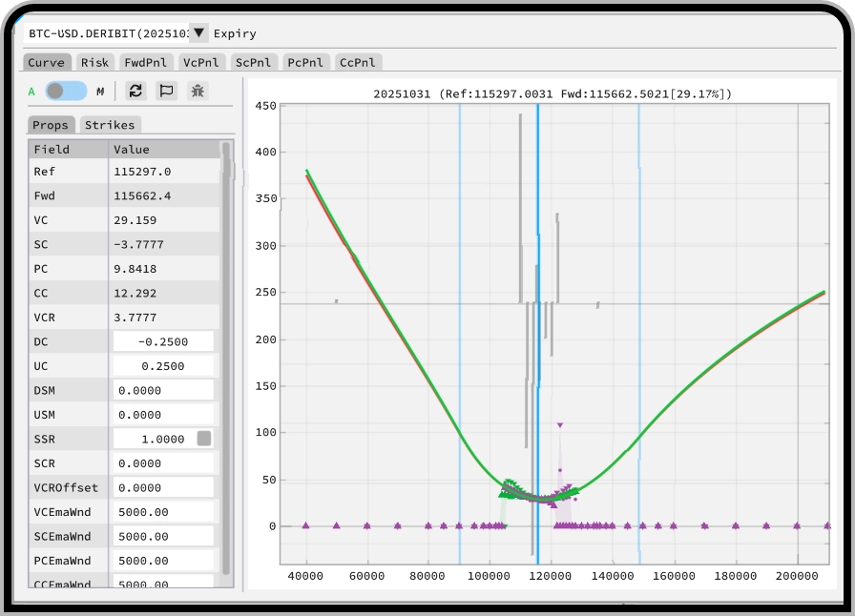
Task: Toggle the A/M mode switch
Action: (x=66, y=91)
